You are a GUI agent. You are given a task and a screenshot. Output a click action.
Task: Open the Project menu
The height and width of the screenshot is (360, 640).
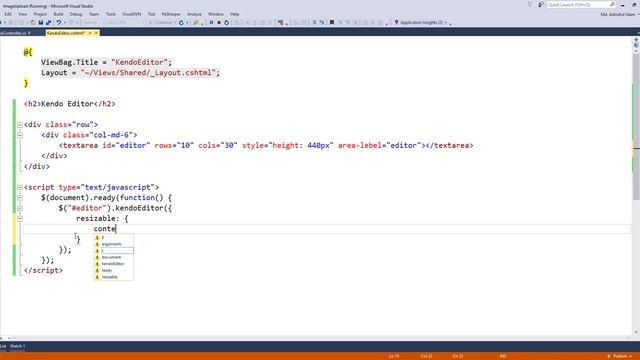coord(40,14)
